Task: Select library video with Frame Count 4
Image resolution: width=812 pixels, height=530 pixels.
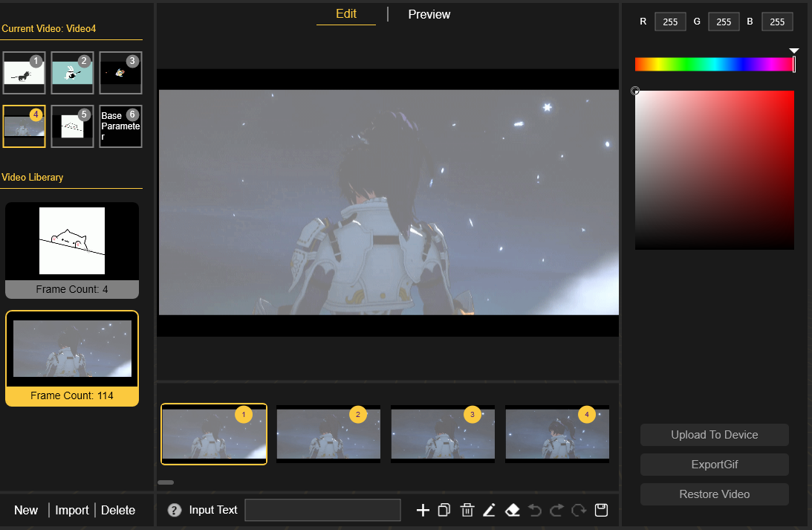Action: [72, 251]
